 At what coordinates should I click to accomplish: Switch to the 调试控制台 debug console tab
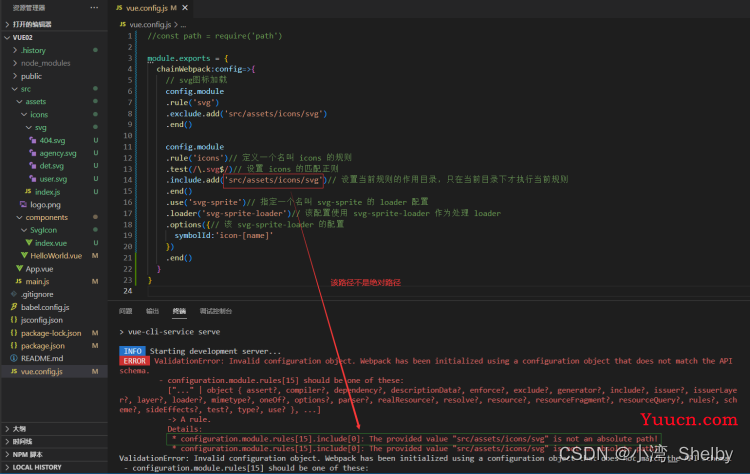216,311
